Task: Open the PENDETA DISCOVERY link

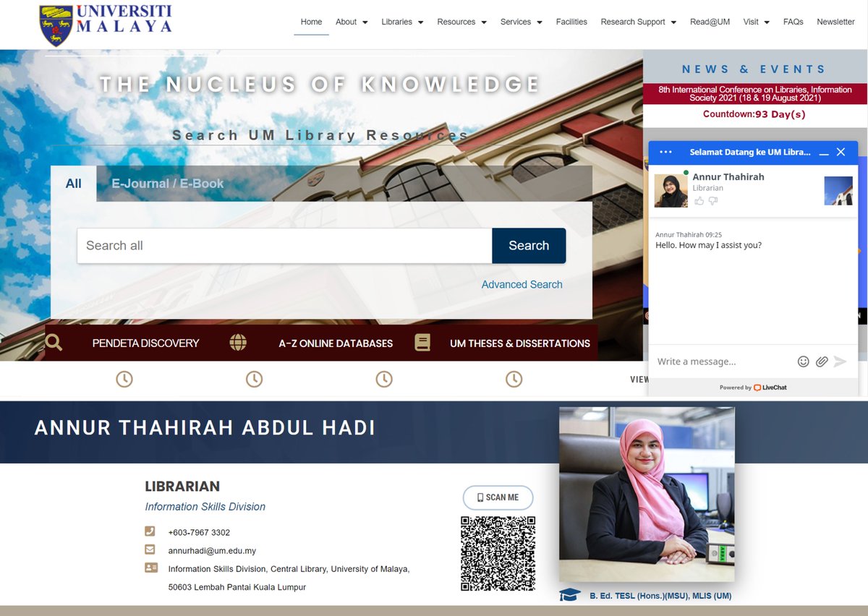Action: (145, 343)
